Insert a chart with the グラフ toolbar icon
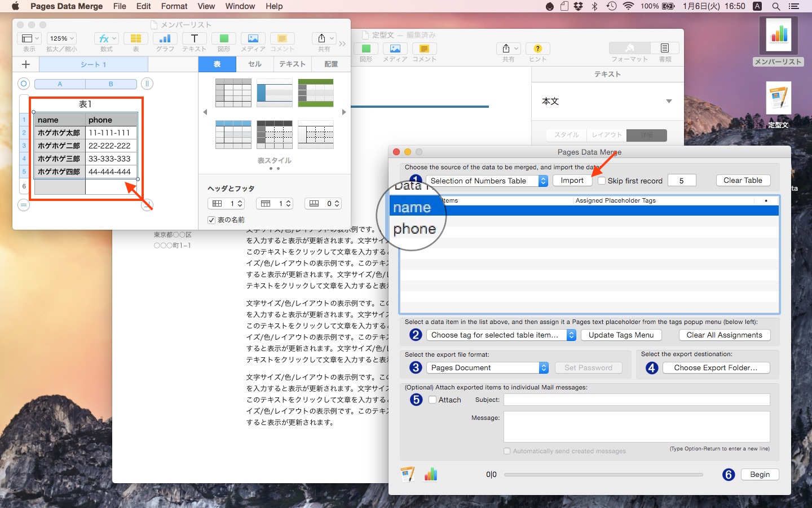The image size is (812, 508). pos(165,38)
